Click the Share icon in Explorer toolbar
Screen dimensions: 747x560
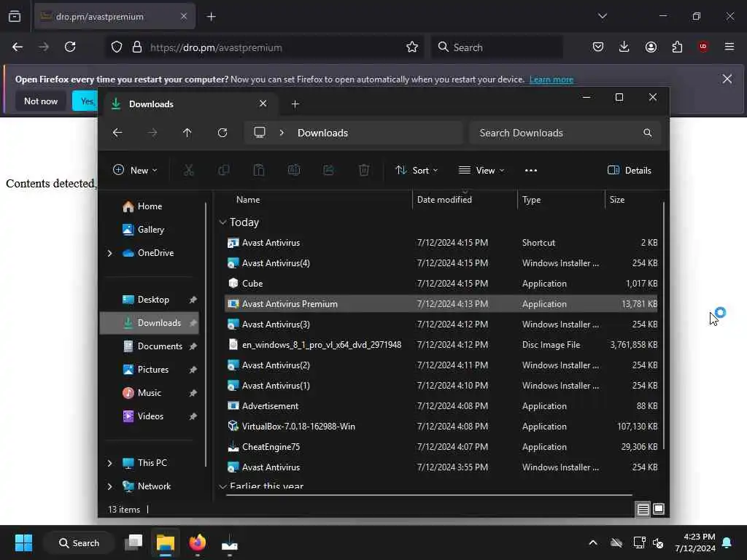click(329, 170)
